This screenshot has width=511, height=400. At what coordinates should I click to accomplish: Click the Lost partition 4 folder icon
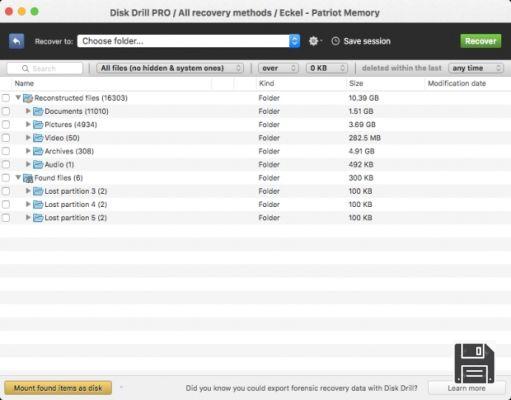[x=38, y=205]
